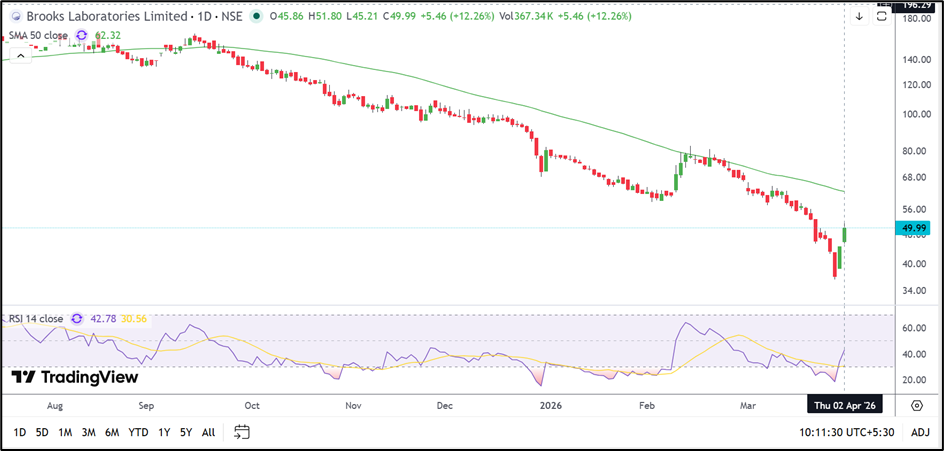This screenshot has width=944, height=451.
Task: Open SMA 50 close indicator legend
Action: (38, 36)
